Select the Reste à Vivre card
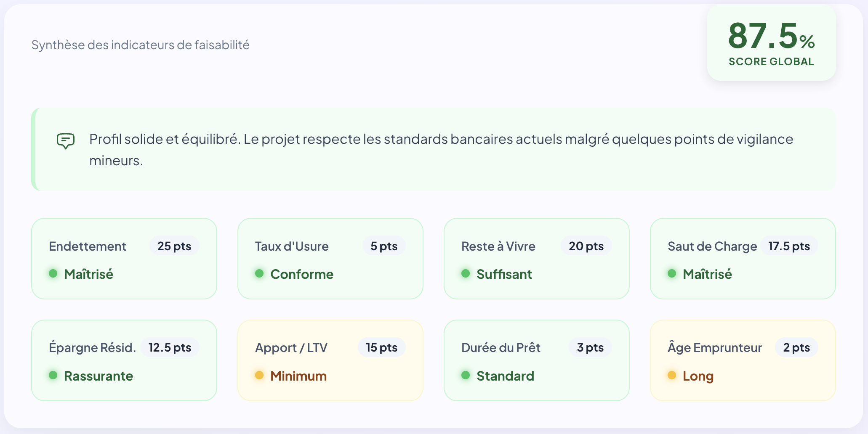Viewport: 868px width, 434px height. coord(536,259)
